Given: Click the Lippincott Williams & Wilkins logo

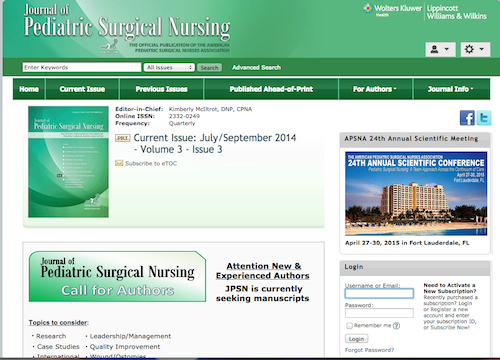Looking at the screenshot, I should pyautogui.click(x=457, y=12).
